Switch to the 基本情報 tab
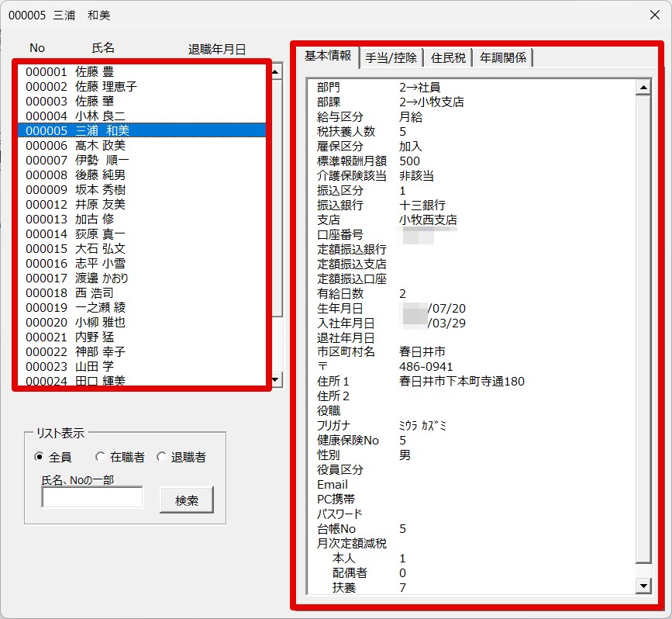The height and width of the screenshot is (619, 672). pos(328,56)
